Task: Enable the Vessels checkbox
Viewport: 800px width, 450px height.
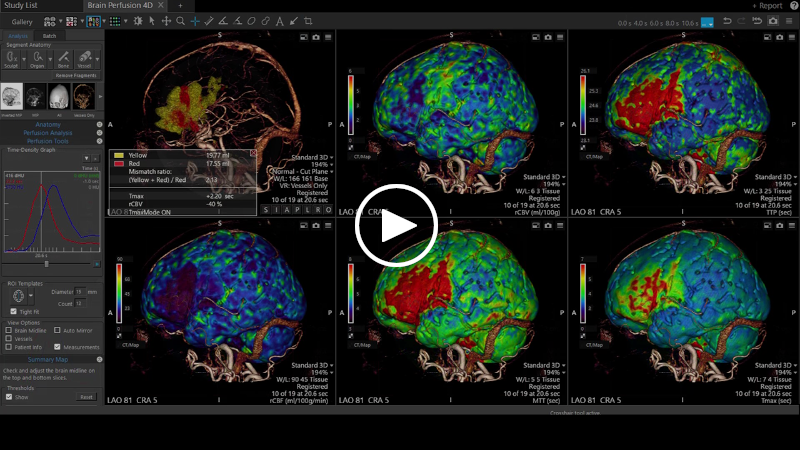Action: [9, 338]
